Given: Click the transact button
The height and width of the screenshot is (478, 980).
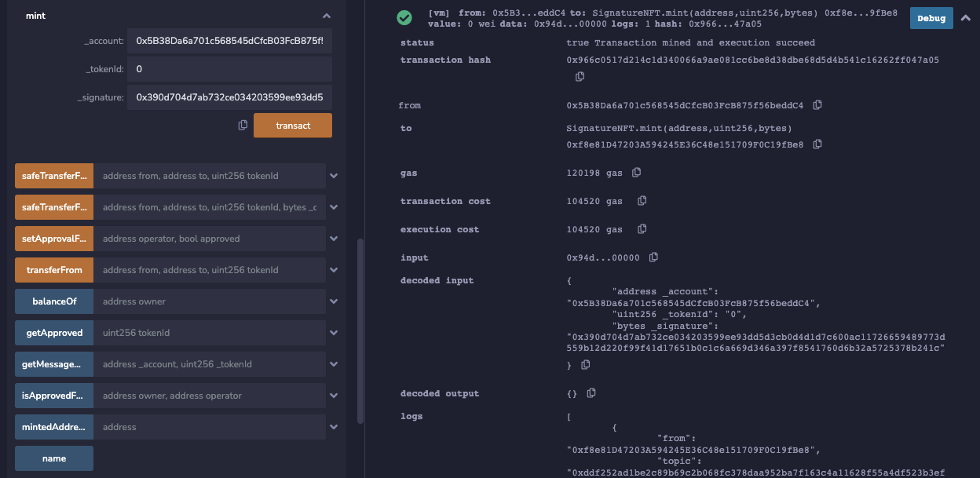Looking at the screenshot, I should 292,126.
